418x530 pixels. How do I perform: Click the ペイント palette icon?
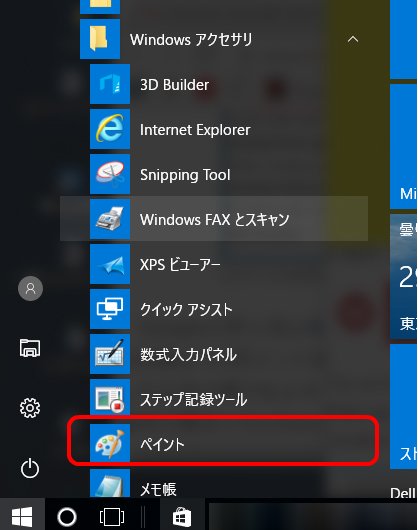click(110, 443)
